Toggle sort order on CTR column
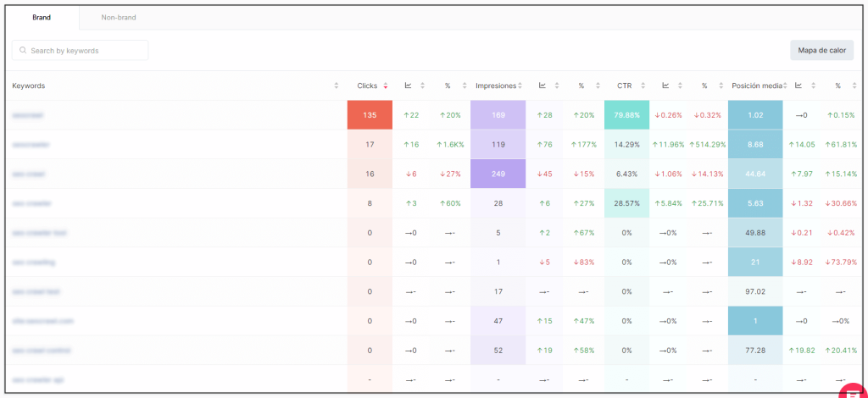Image resolution: width=868 pixels, height=398 pixels. coord(643,86)
